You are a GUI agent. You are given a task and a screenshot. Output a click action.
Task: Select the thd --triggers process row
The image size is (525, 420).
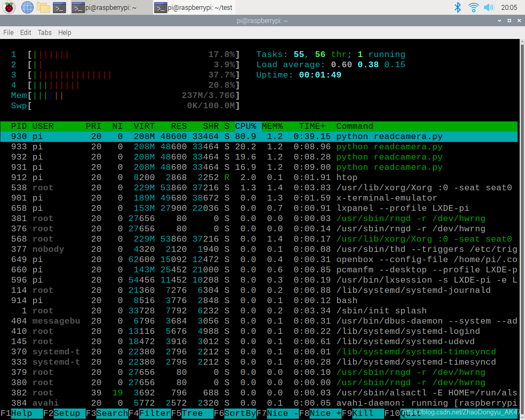coord(259,249)
